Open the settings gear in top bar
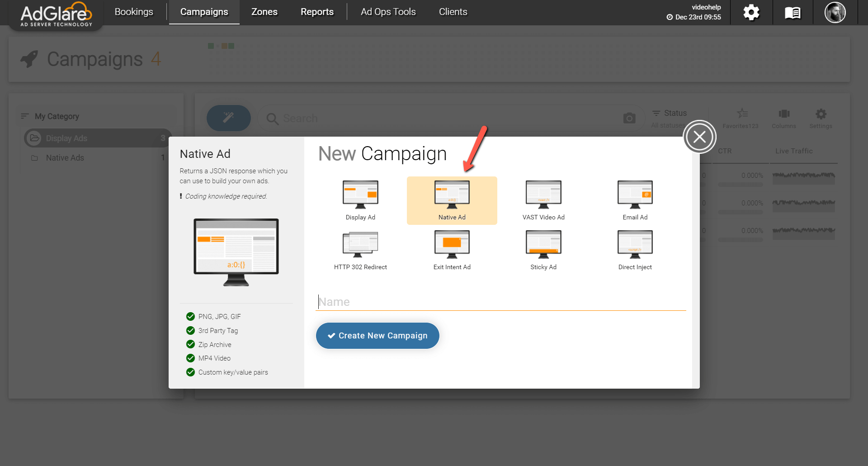The image size is (868, 466). [x=751, y=13]
